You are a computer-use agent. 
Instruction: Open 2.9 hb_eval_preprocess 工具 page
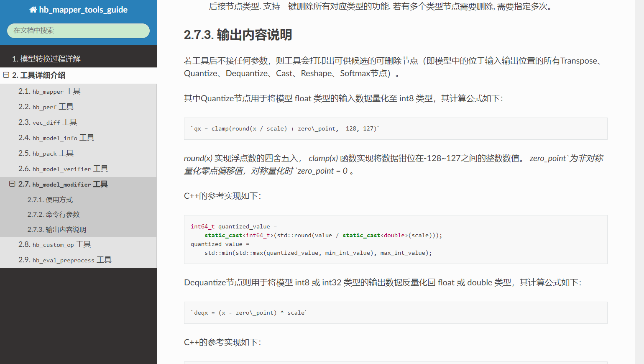(x=65, y=260)
